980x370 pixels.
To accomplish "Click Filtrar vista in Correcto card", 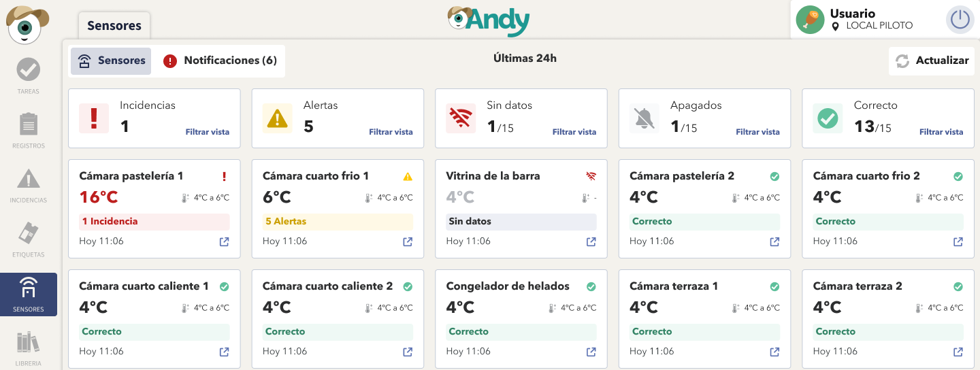I will tap(941, 132).
